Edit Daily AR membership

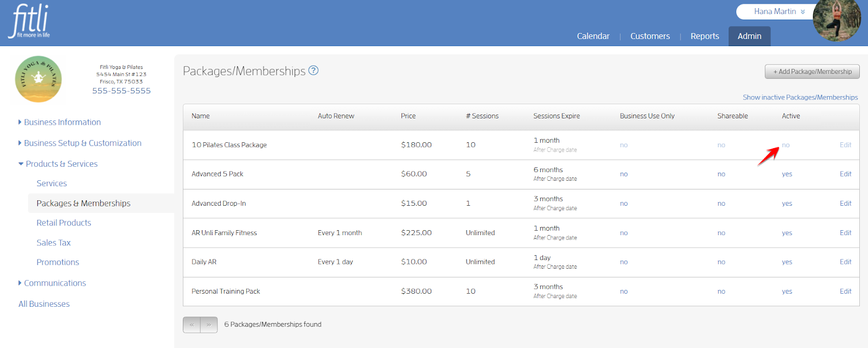(x=845, y=262)
